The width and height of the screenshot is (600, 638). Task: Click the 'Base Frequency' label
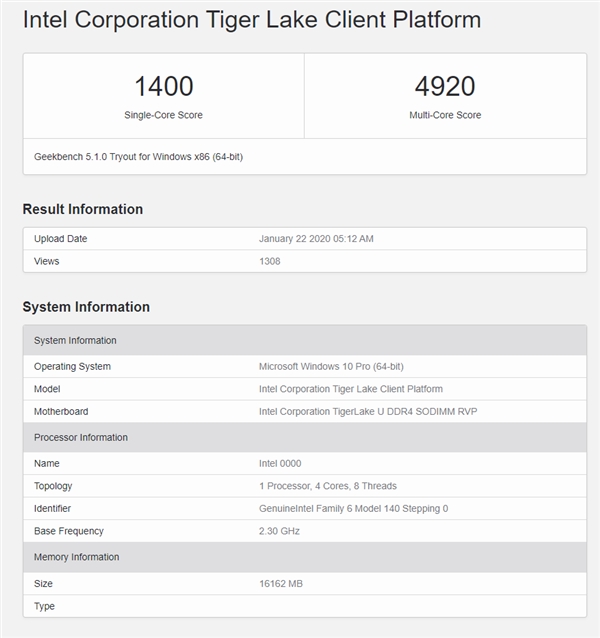tap(69, 531)
